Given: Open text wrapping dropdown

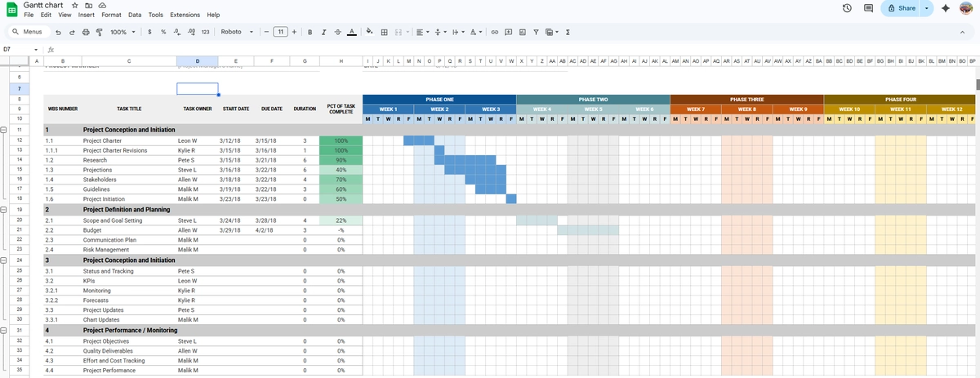Looking at the screenshot, I should [x=459, y=32].
